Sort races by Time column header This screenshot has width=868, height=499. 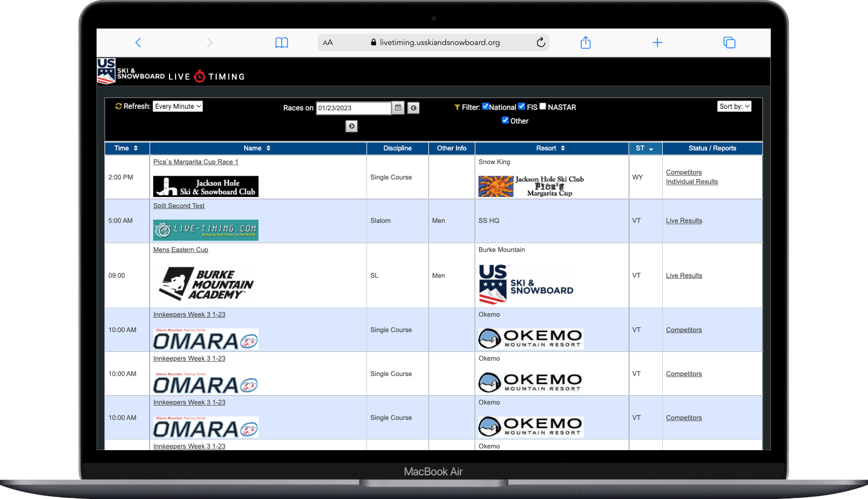click(126, 148)
